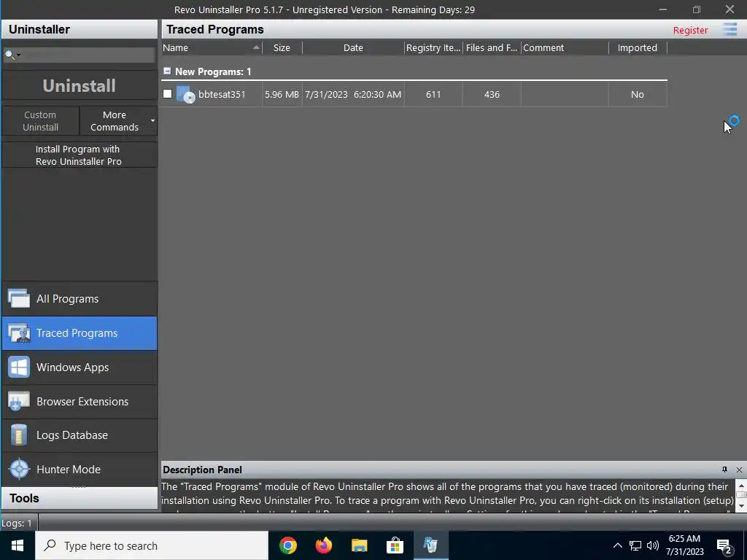Open the hamburger menu icon near Register
Screen dimensions: 747x560
pos(729,29)
